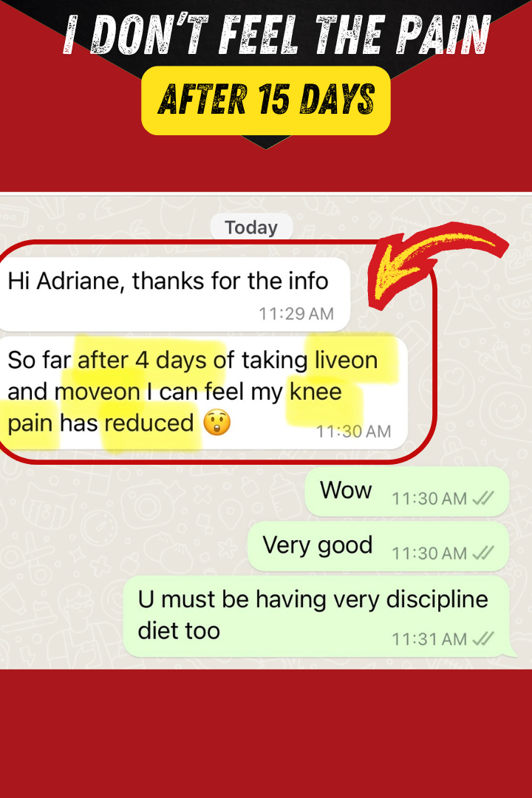Tap the 'Very good' reply bubble
This screenshot has height=798, width=532.
pyautogui.click(x=378, y=547)
